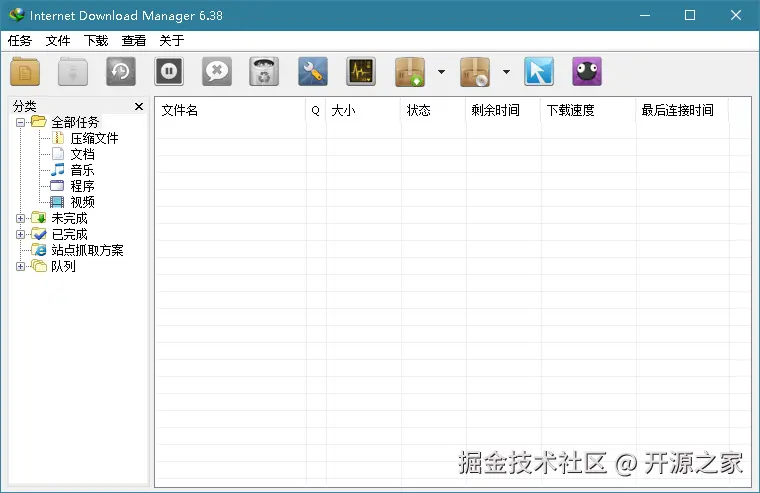Viewport: 760px width, 493px height.
Task: Select 队列 folder
Action: pyautogui.click(x=63, y=266)
